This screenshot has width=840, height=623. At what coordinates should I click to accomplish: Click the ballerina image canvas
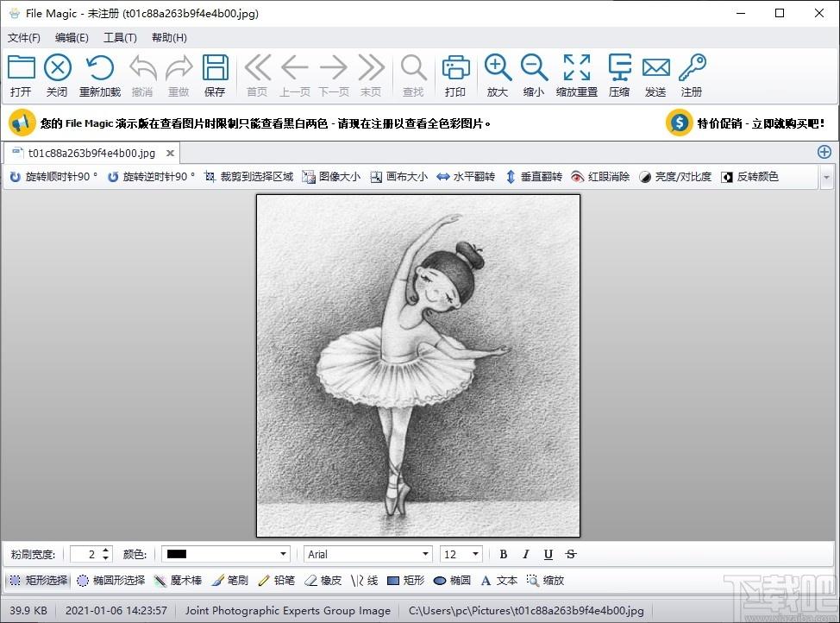pos(418,366)
